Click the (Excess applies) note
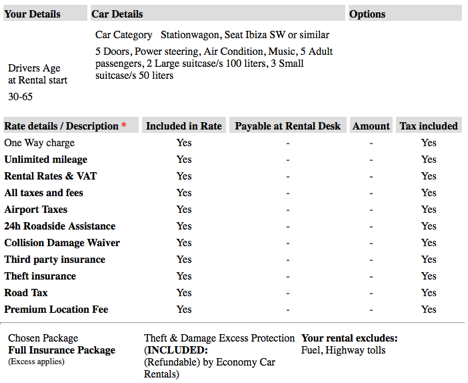This screenshot has height=383, width=468. (36, 362)
